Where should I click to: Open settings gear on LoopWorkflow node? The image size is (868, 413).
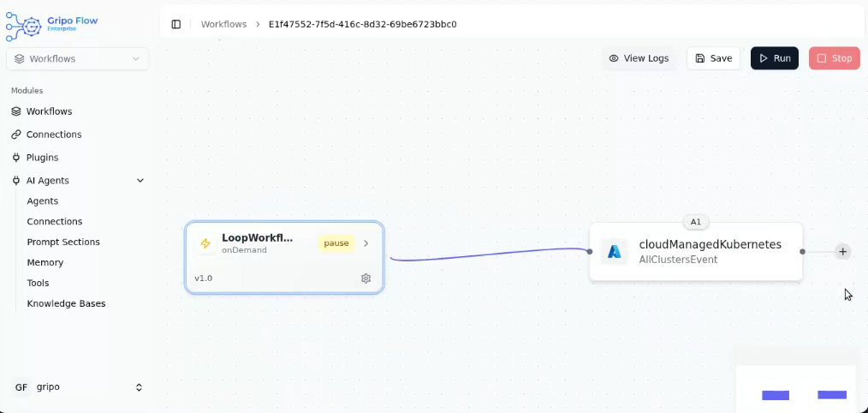click(x=366, y=278)
